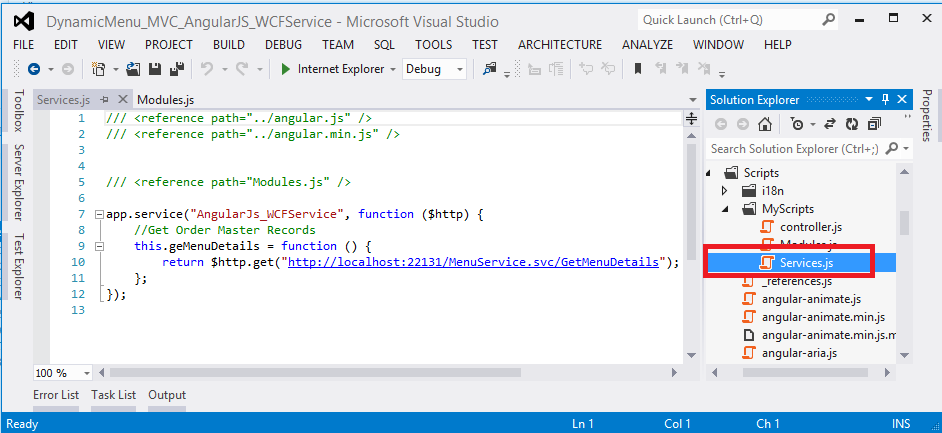Follow the localhost MenuService.svc URL link
Viewport: 942px width, 433px height.
477,262
